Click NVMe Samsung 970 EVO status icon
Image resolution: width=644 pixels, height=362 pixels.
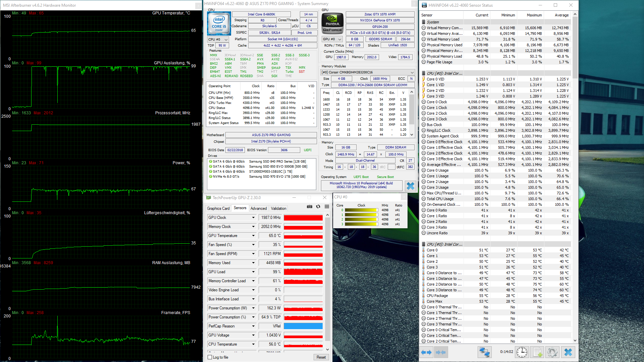coord(210,176)
